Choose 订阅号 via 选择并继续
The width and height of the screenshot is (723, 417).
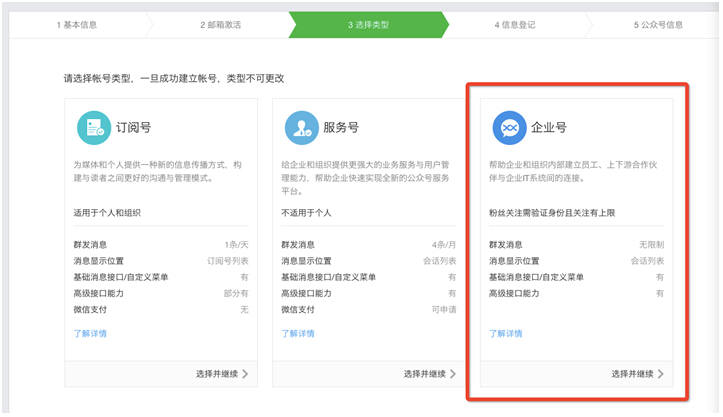(217, 374)
